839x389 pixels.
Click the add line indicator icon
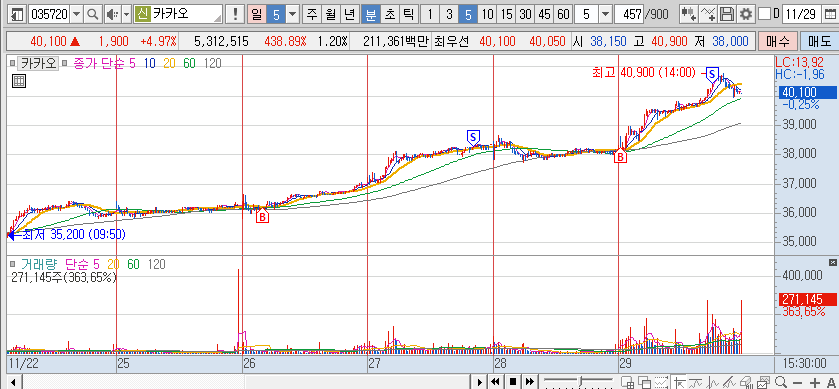(x=708, y=14)
